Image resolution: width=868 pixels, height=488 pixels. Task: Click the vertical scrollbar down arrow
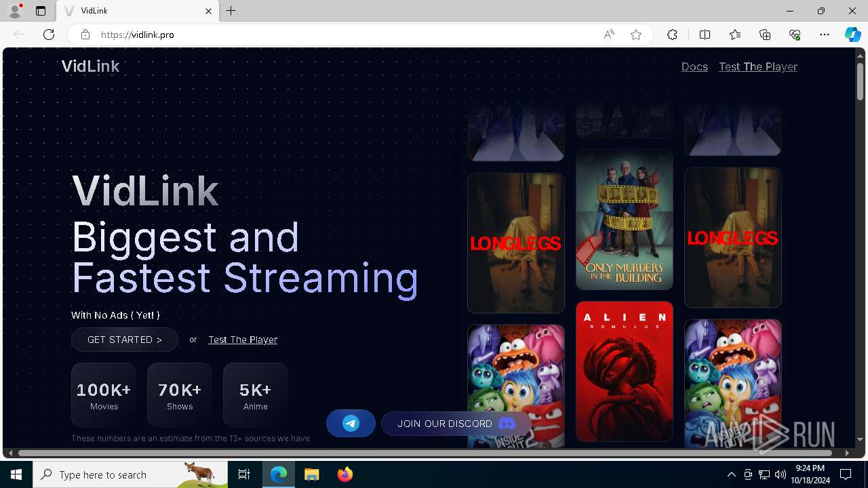point(861,440)
